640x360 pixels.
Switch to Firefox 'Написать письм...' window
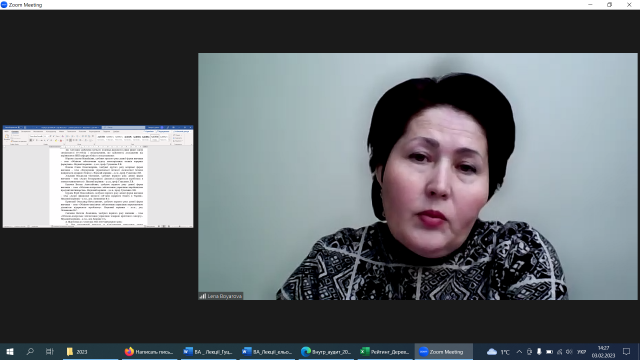(x=149, y=351)
